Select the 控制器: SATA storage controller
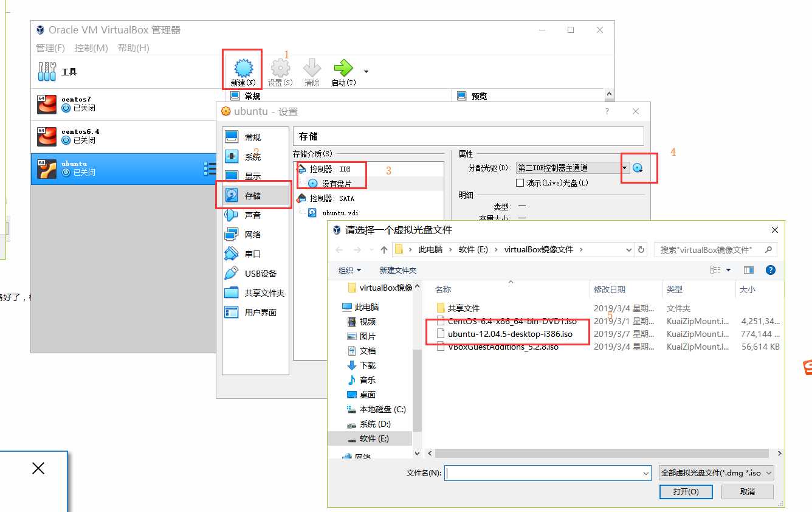Screen dimensions: 812x512 pyautogui.click(x=331, y=198)
